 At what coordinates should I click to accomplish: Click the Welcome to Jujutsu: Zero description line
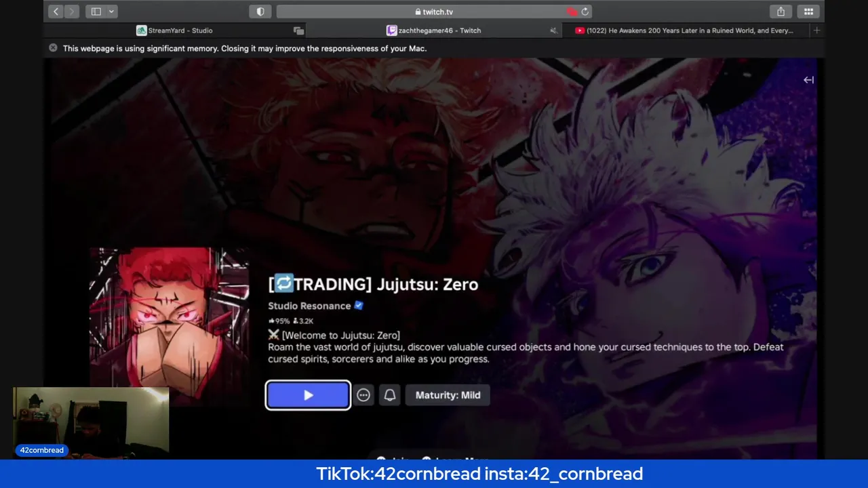334,335
